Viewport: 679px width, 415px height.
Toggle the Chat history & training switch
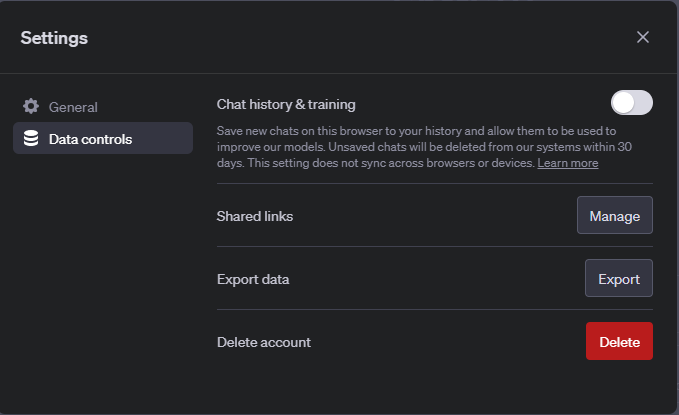[631, 103]
